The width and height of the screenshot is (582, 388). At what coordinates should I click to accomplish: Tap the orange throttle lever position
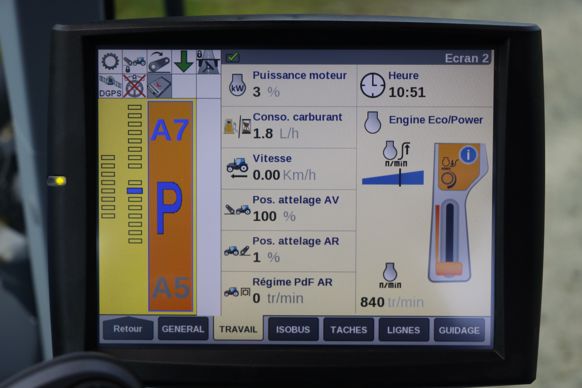pos(449,268)
